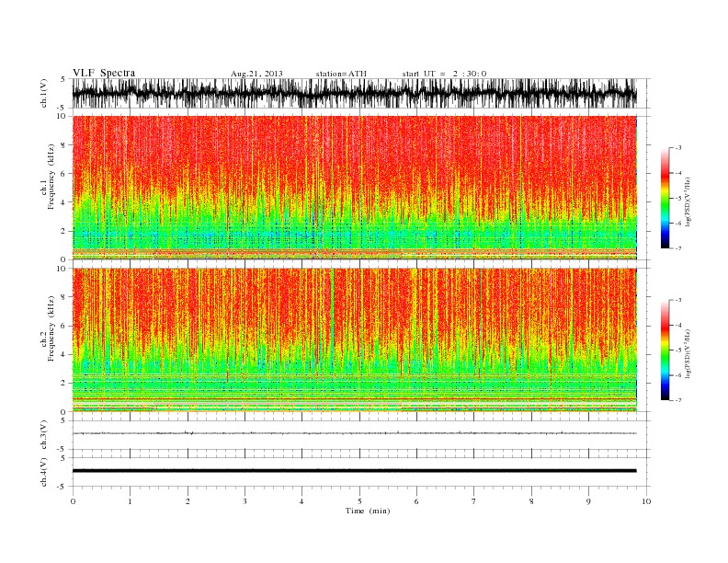Click the ch.1 spectrogram color bar
This screenshot has width=728, height=563.
665,198
